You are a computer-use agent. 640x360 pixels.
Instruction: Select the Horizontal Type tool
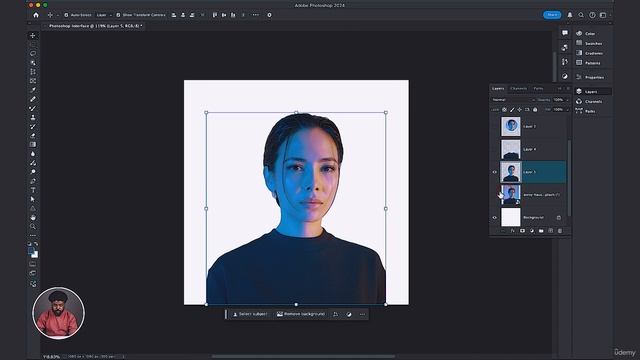[33, 190]
